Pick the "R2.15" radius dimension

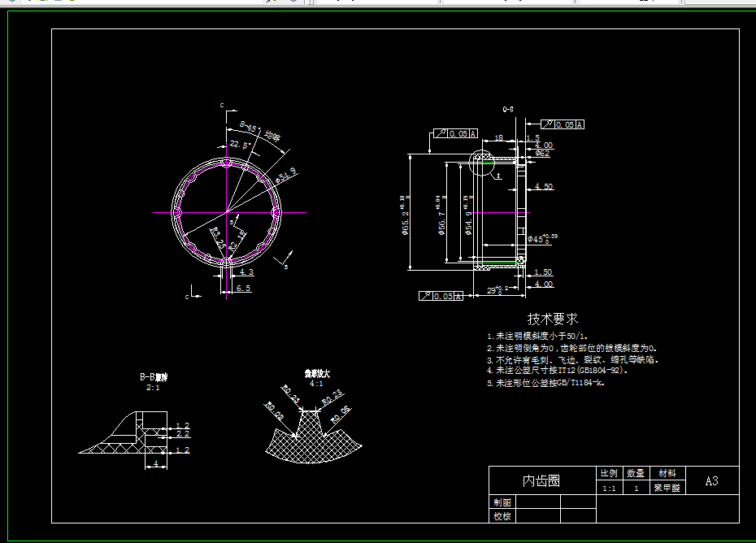pyautogui.click(x=237, y=241)
